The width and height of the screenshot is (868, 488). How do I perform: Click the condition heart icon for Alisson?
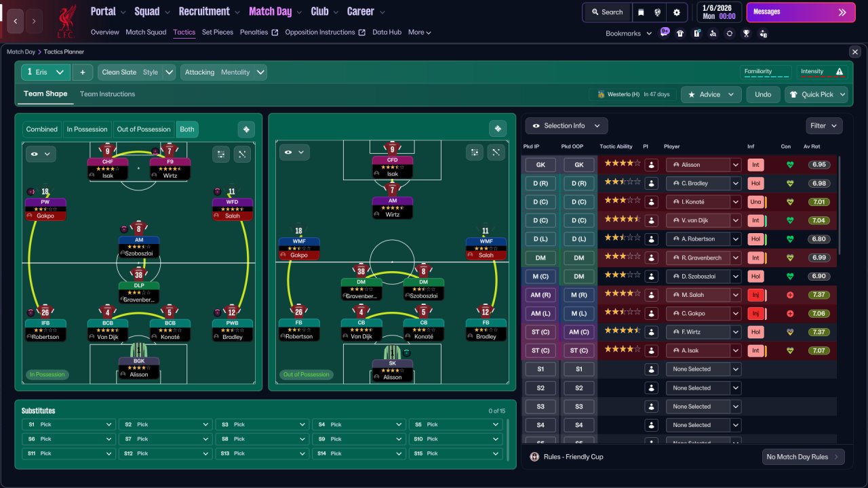coord(789,165)
